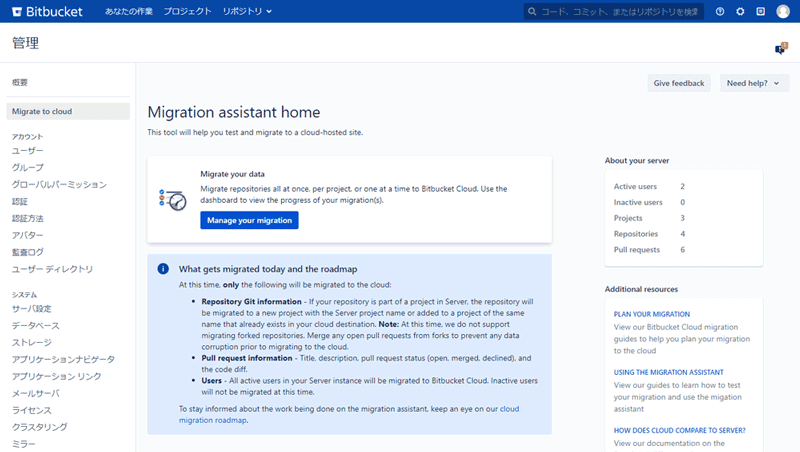800x452 pixels.
Task: Click the About your server heading
Action: 637,160
